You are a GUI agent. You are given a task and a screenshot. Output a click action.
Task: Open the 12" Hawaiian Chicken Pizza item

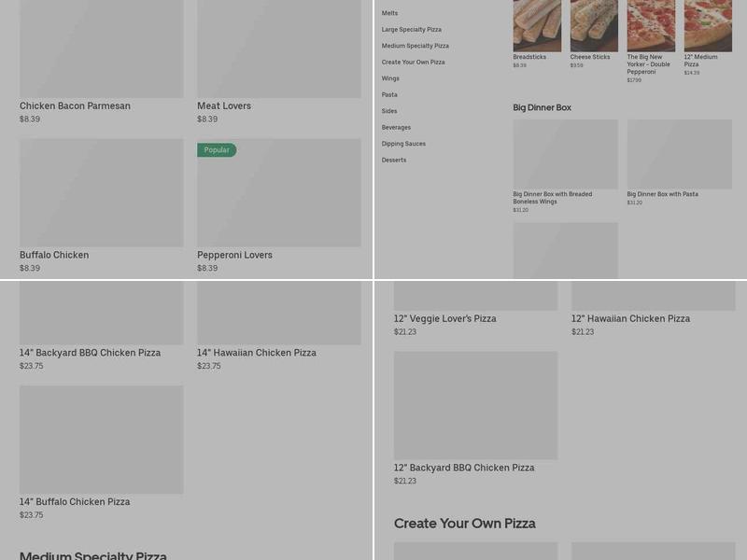point(653,309)
